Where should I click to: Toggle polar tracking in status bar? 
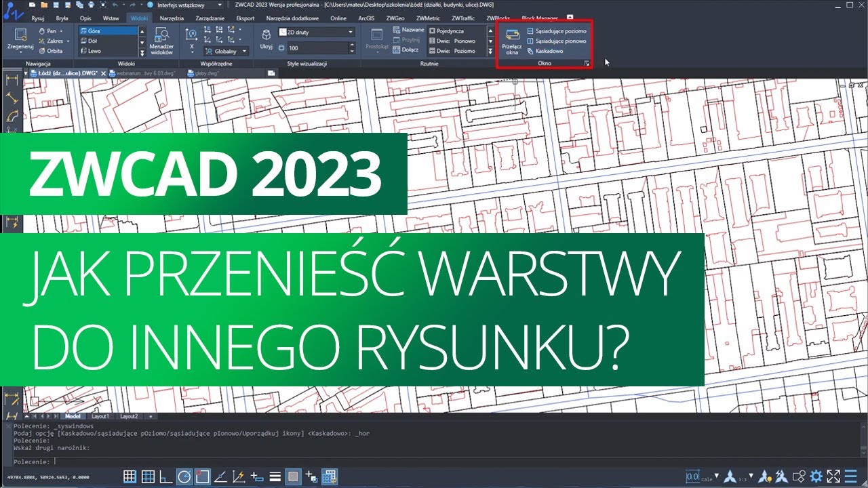(x=184, y=476)
